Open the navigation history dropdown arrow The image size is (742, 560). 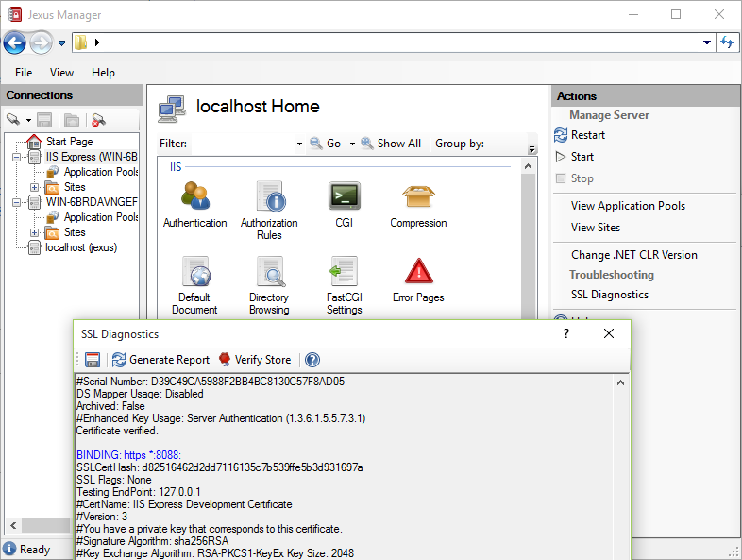tap(61, 43)
